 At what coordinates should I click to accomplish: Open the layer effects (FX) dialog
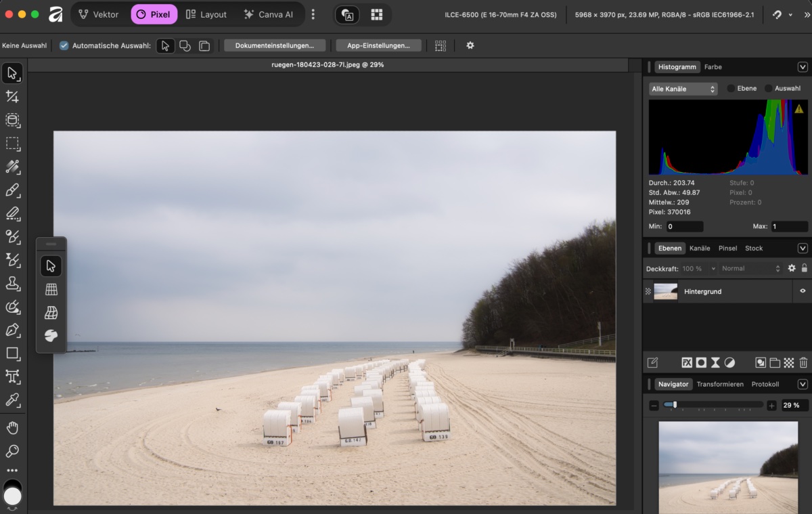pos(686,363)
